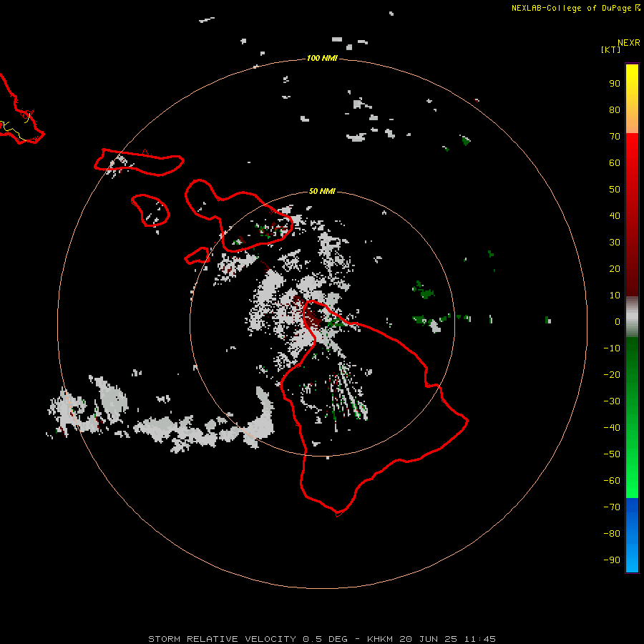Click the blue bottom segment of color bar
Viewport: 644px width, 644px height.
pyautogui.click(x=632, y=535)
